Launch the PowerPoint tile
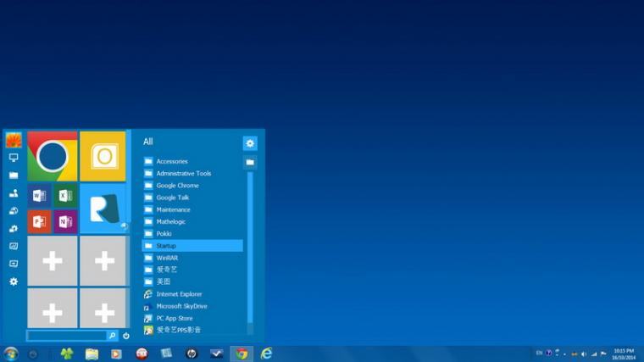This screenshot has width=644, height=362. click(x=39, y=221)
